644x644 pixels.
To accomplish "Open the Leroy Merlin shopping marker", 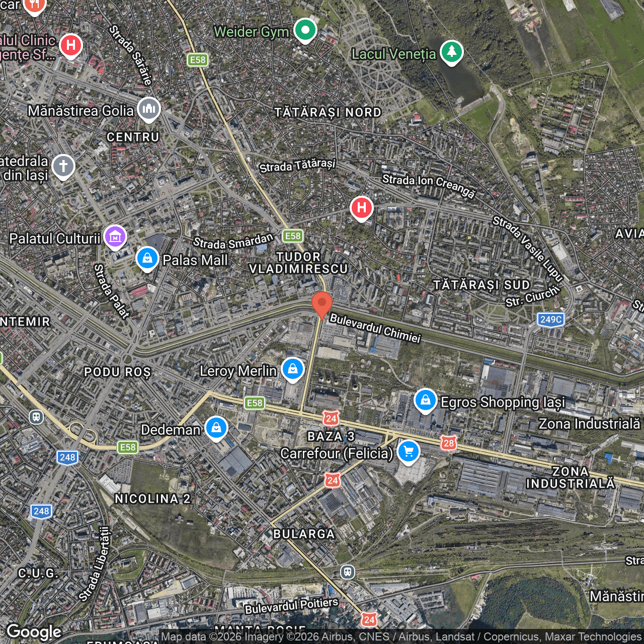I will [293, 370].
